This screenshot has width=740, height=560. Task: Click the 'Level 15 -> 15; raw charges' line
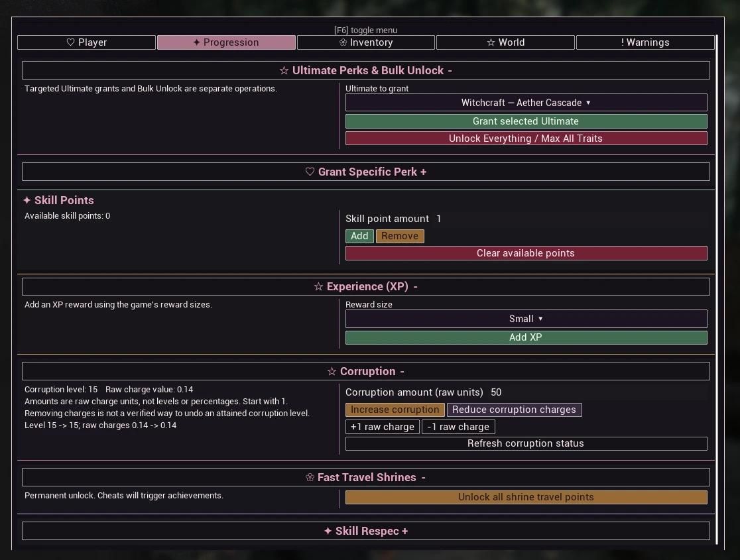(101, 425)
